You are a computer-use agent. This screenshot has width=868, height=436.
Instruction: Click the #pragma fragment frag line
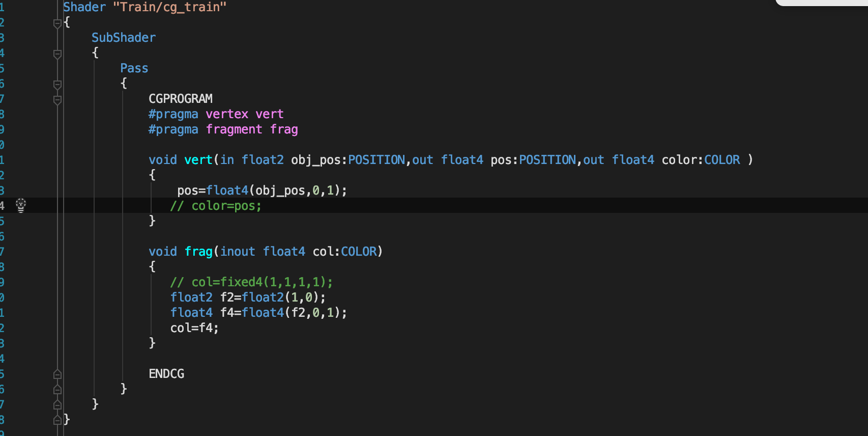[x=223, y=129]
